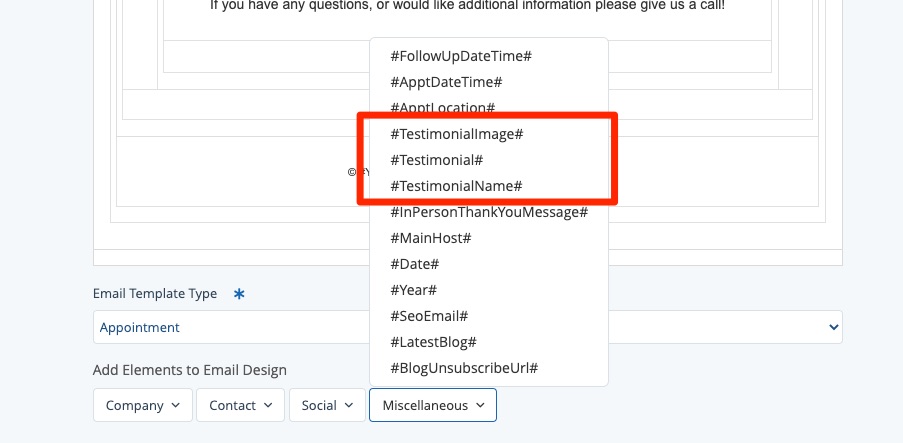Screen dimensions: 903x443
Task: Insert the #BlogUnsubscribeUrl# tag
Action: coord(464,368)
